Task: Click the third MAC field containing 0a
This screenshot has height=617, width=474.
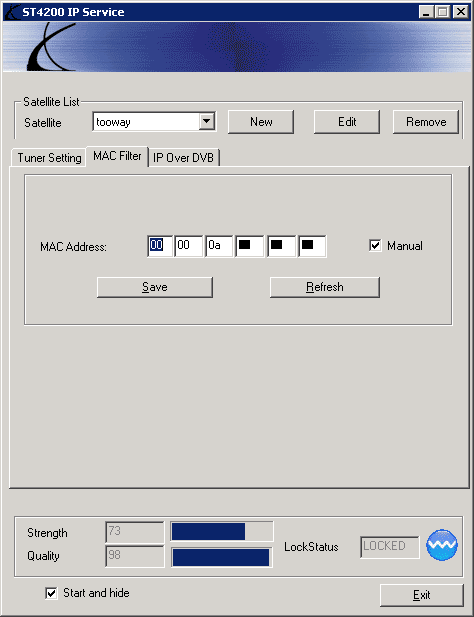Action: pyautogui.click(x=219, y=246)
